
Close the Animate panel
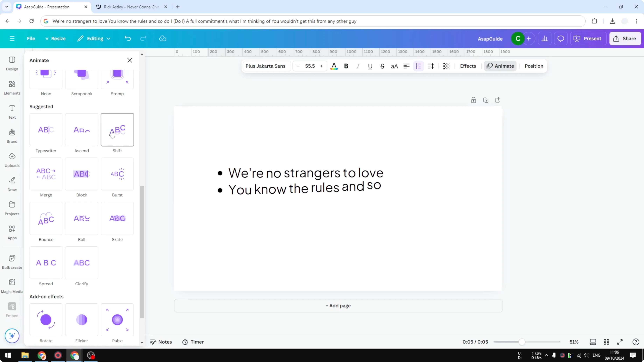[x=130, y=60]
